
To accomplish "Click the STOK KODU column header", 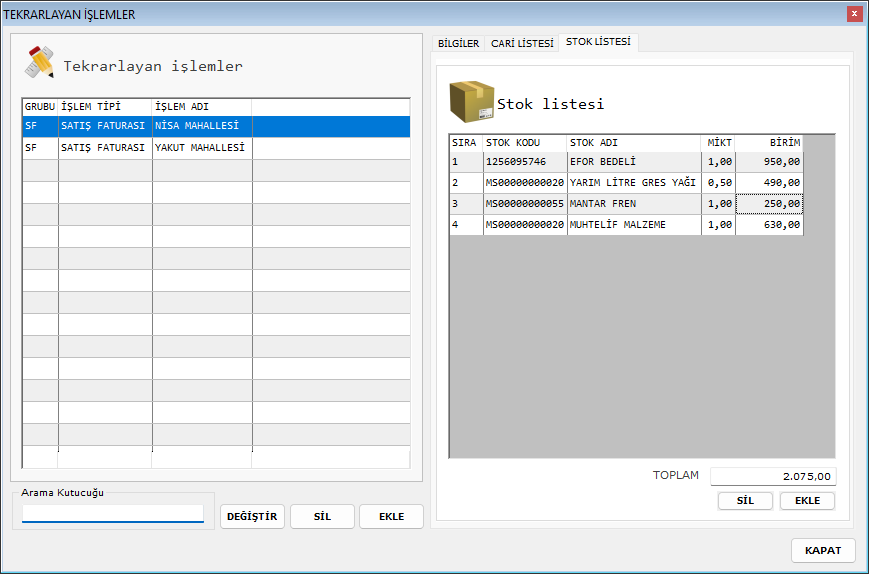I will [x=525, y=143].
